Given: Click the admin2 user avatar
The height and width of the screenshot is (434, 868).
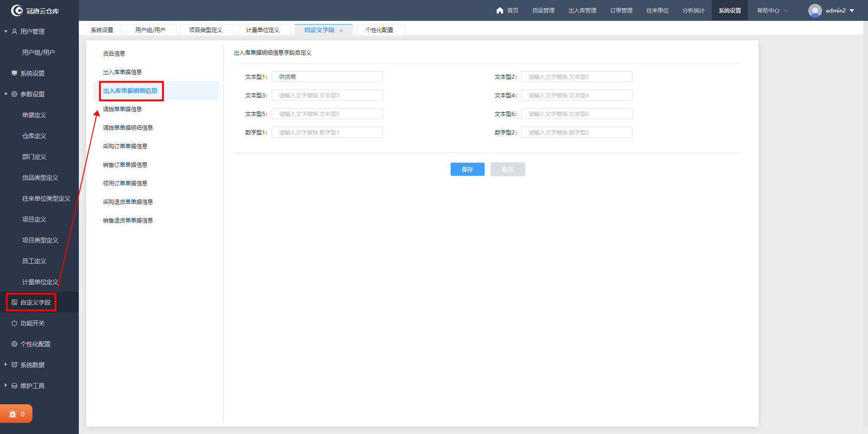Looking at the screenshot, I should click(815, 10).
